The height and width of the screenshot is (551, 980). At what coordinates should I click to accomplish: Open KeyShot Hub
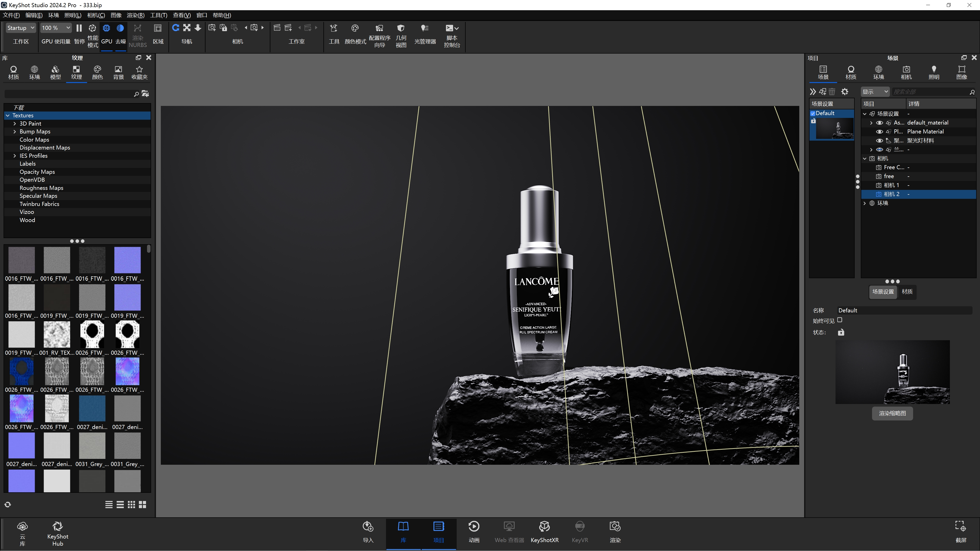(x=57, y=533)
